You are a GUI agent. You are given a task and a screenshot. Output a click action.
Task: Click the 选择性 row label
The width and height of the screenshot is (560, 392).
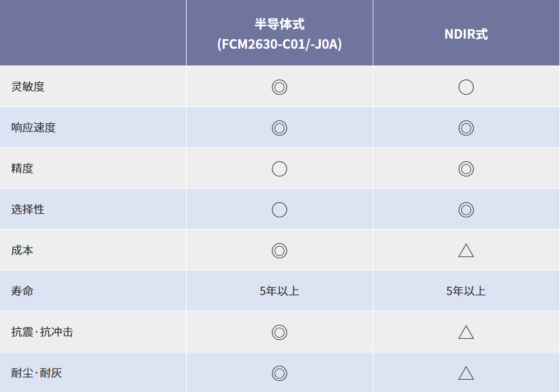[28, 209]
